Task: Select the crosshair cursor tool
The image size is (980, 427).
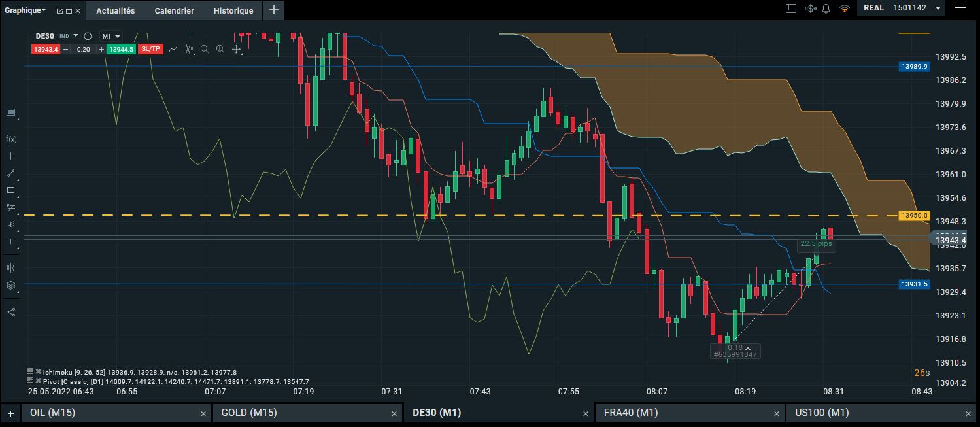Action: 11,156
